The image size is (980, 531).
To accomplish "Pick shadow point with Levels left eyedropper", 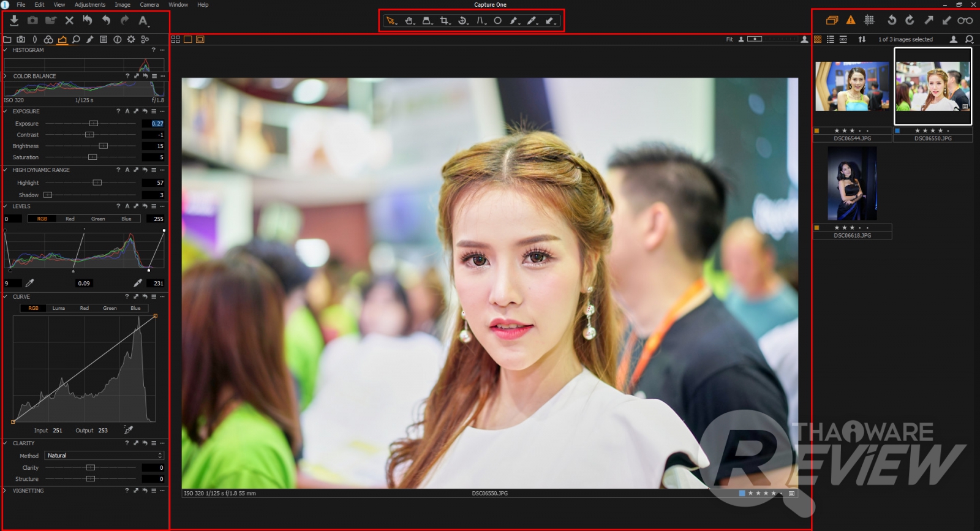I will tap(29, 283).
